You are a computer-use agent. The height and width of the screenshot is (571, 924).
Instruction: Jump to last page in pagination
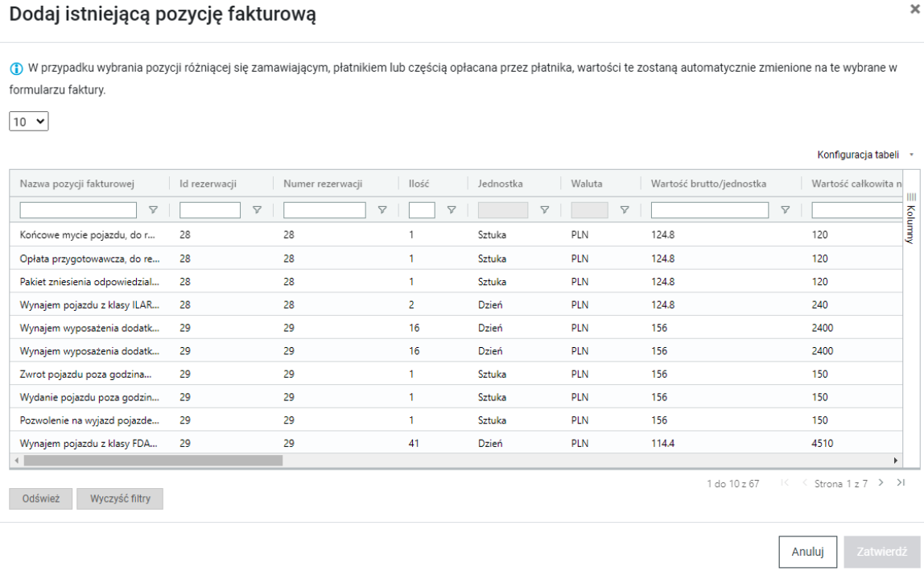(x=901, y=483)
